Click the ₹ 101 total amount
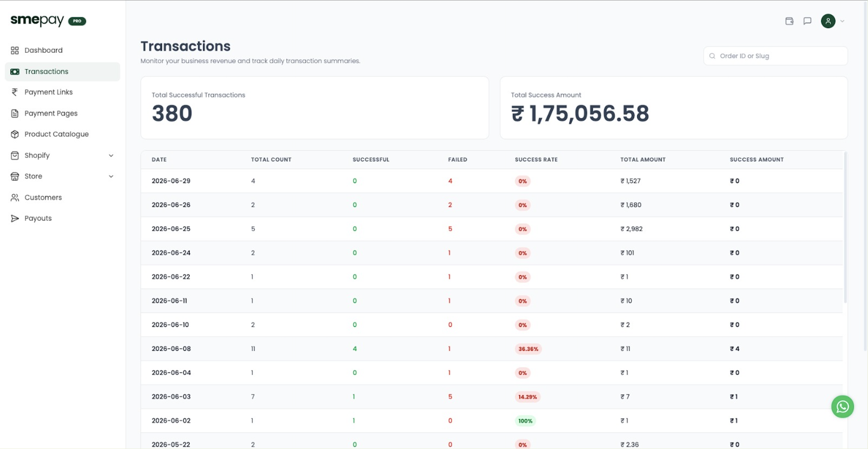Screen dimensions: 868x449 tap(627, 253)
